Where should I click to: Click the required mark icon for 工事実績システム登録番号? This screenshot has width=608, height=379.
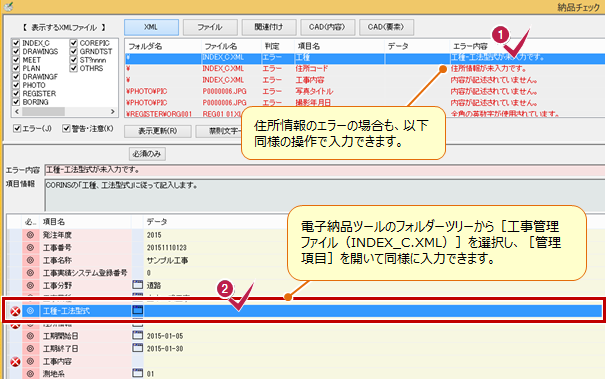(30, 273)
